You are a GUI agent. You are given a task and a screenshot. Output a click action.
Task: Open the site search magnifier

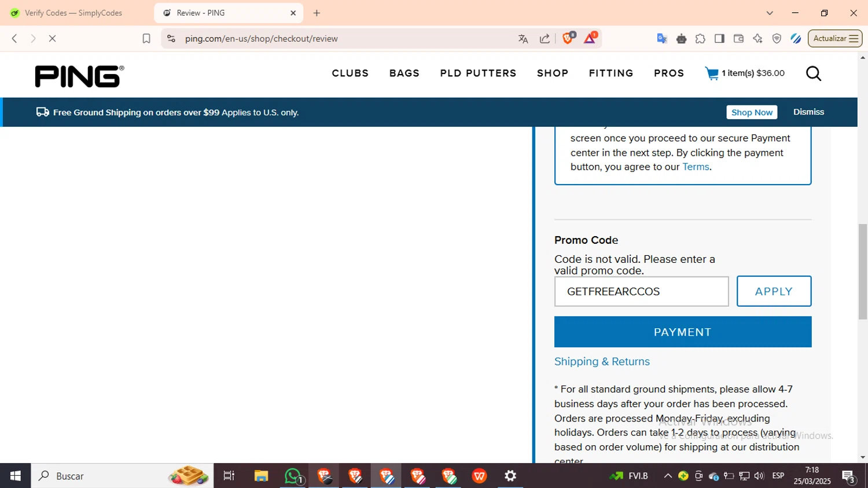click(x=814, y=74)
